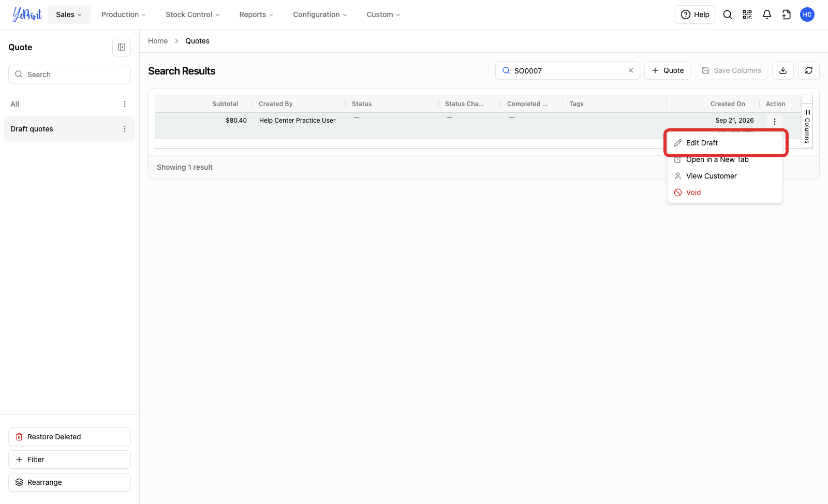The image size is (828, 504).
Task: Expand the Reports menu
Action: coord(256,14)
